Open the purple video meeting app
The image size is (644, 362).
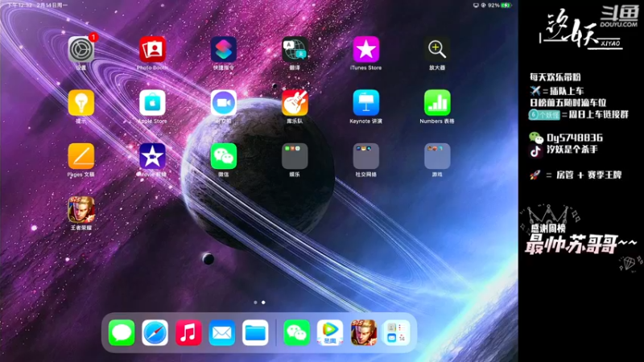[x=224, y=103]
